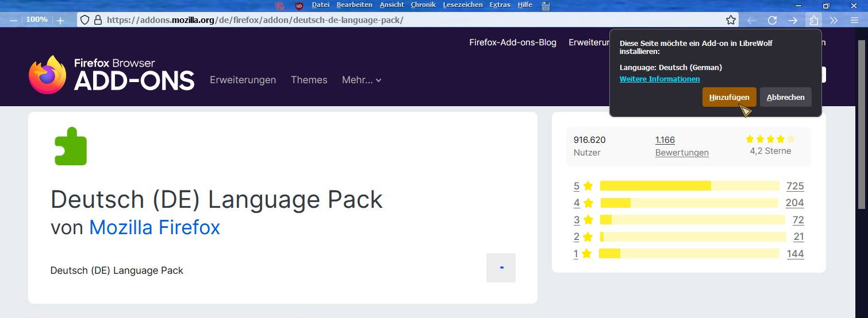Click the pink tracking-blocker icon in the title bar
Viewport: 868px width, 318px height.
279,6
